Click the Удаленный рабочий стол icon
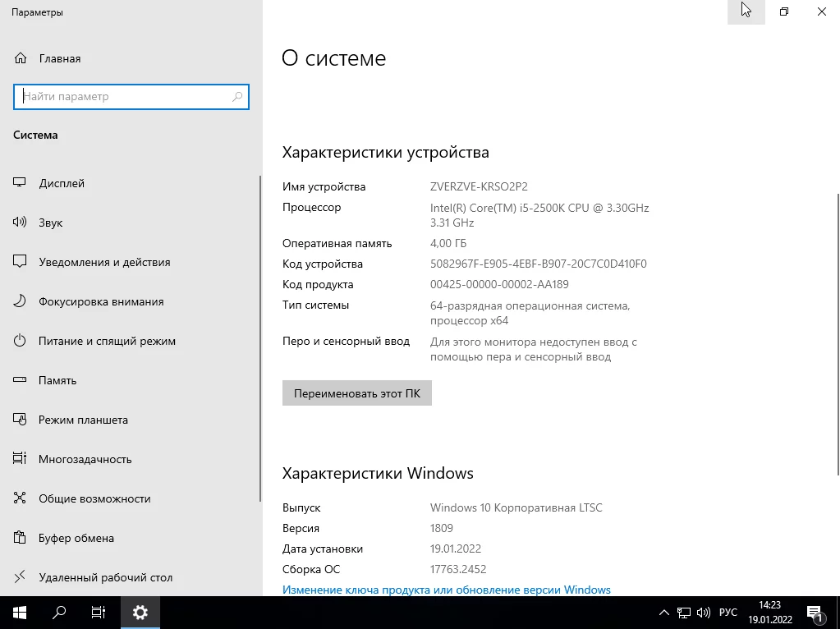The width and height of the screenshot is (840, 629). tap(19, 577)
